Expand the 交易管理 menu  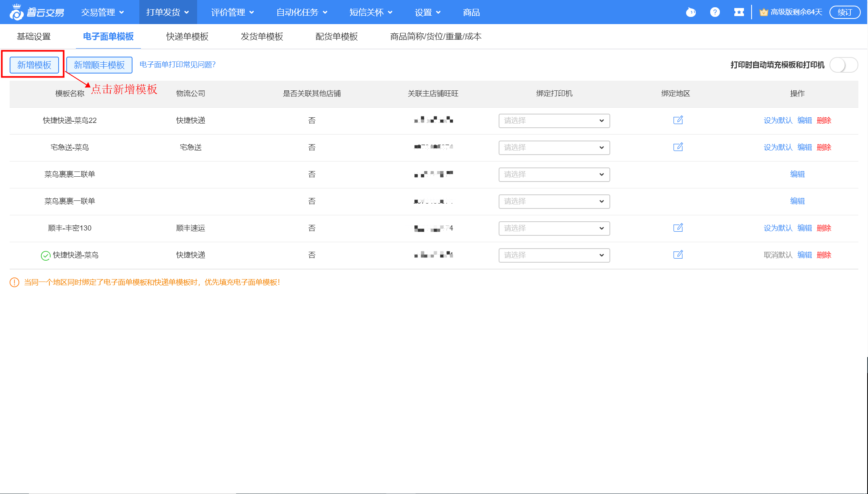(x=102, y=12)
